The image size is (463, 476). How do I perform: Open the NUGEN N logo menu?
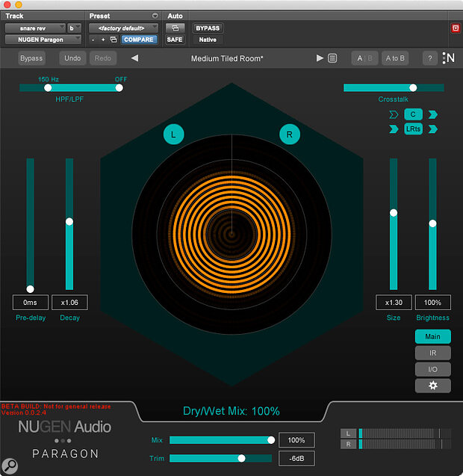pos(449,58)
